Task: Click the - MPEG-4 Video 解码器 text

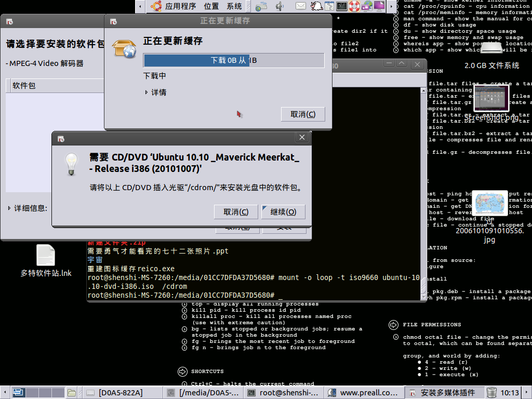Action: 45,63
